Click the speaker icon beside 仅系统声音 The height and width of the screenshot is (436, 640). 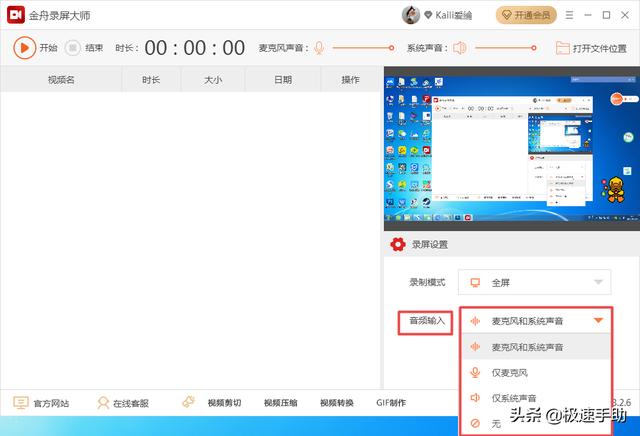pyautogui.click(x=475, y=398)
